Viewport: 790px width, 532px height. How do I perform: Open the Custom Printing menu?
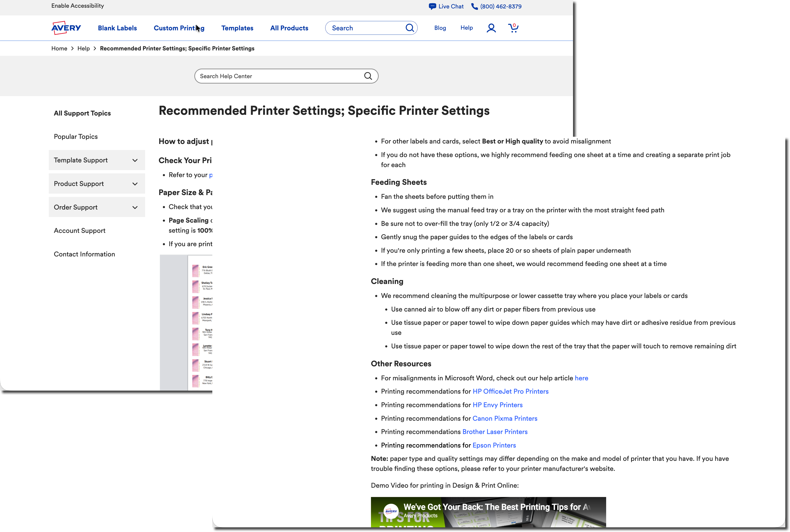tap(179, 28)
